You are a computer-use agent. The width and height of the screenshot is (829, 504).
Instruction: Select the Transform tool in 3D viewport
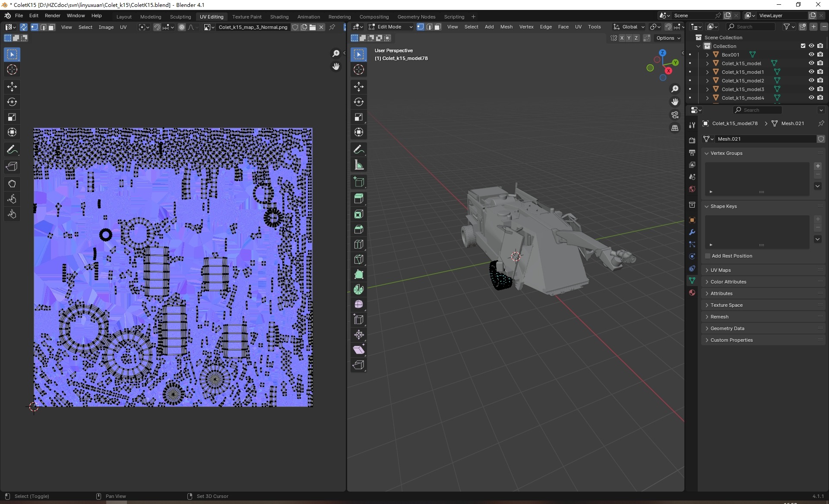tap(358, 132)
